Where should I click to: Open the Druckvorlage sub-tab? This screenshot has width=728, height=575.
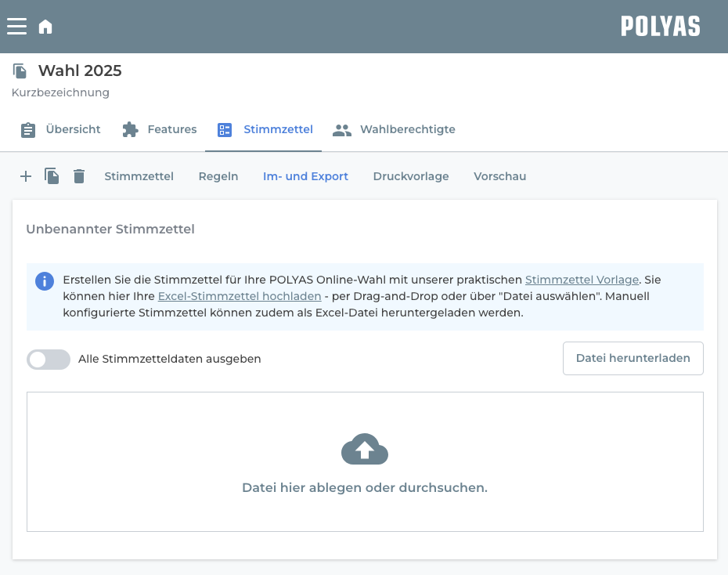point(411,176)
